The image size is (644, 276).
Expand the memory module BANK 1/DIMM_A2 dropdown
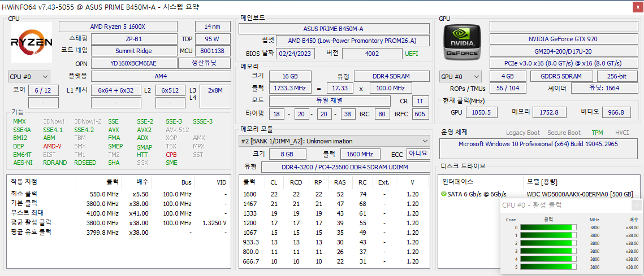click(x=334, y=141)
